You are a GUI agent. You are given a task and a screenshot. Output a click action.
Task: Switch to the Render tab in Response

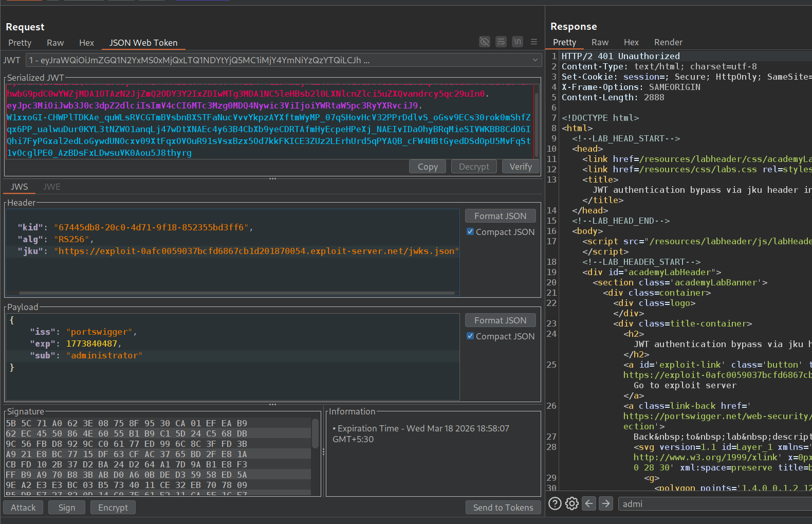coord(668,42)
